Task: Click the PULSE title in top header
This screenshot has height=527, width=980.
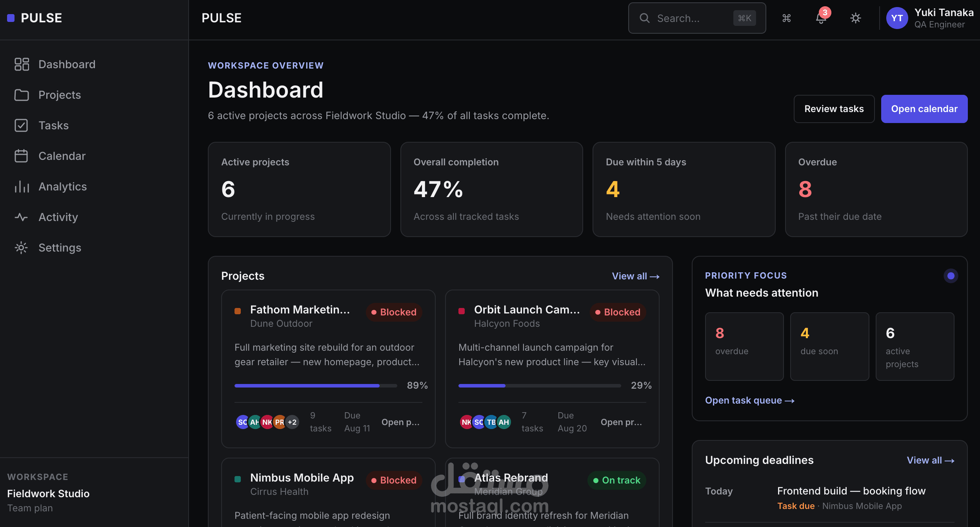Action: (x=222, y=18)
